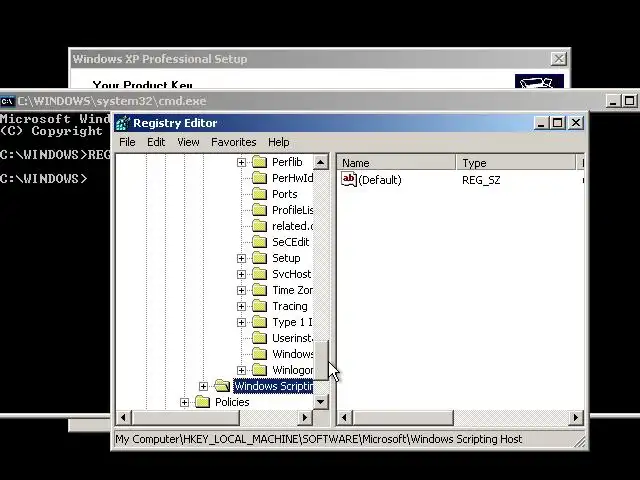The width and height of the screenshot is (640, 480).
Task: Sort values by the Name column header
Action: tap(396, 162)
